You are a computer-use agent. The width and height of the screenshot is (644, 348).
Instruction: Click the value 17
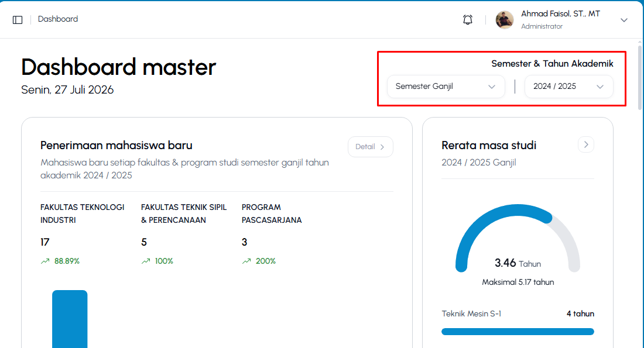coord(44,242)
